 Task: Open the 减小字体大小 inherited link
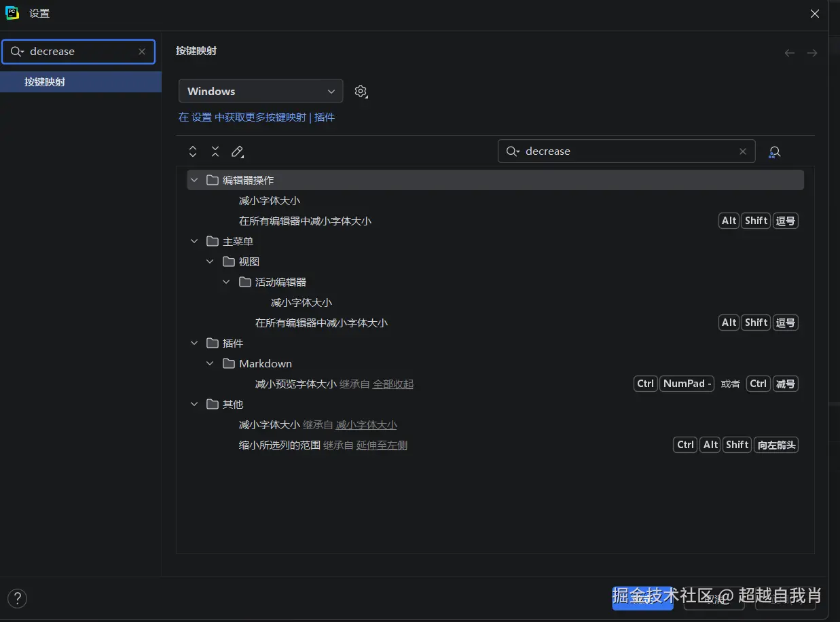point(367,424)
